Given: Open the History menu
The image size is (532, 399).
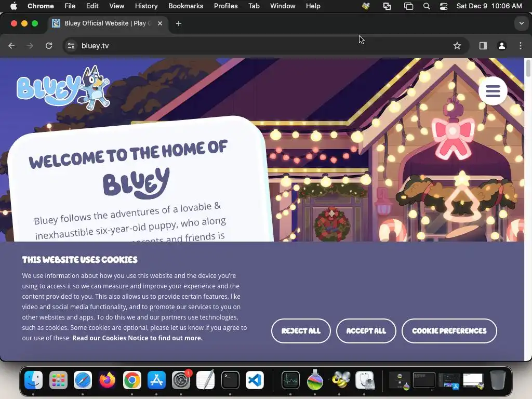Looking at the screenshot, I should point(146,6).
